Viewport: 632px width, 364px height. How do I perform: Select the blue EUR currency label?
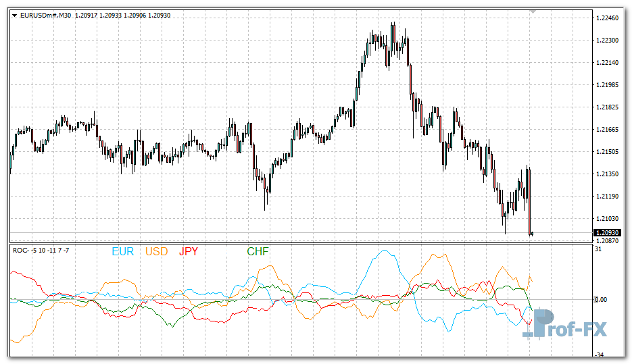pos(123,252)
